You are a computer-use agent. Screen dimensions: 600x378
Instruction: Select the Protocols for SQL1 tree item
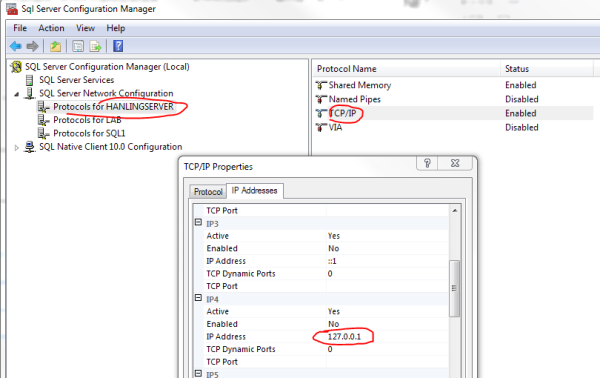click(89, 134)
